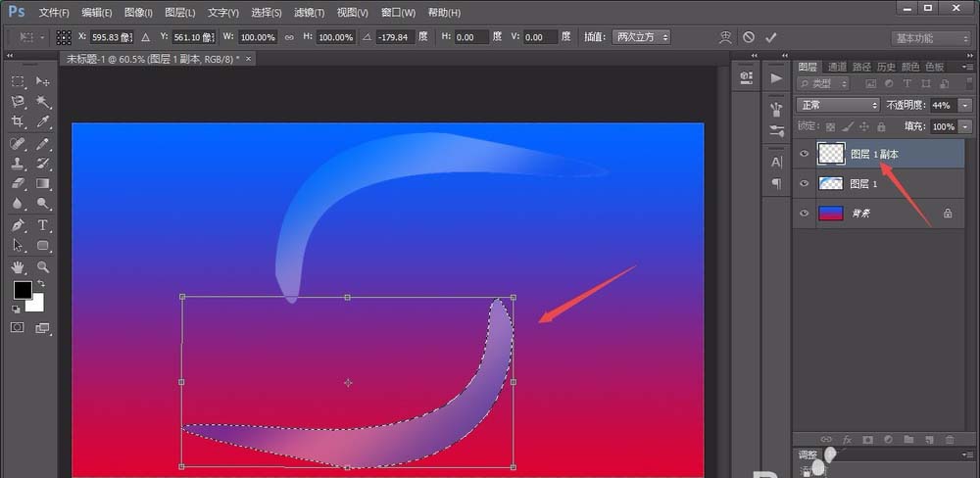
Task: Open the 正常 blend mode dropdown
Action: (838, 105)
